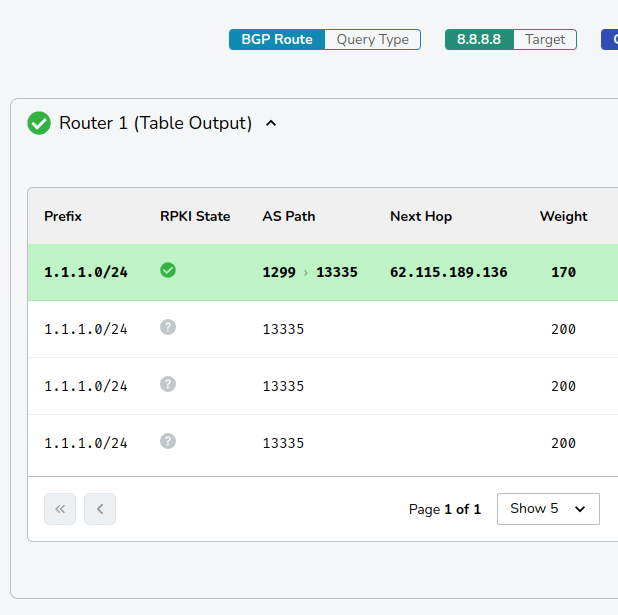Collapse the Router 1 (Table Output) section
Screen dimensions: 618x615
[x=271, y=123]
